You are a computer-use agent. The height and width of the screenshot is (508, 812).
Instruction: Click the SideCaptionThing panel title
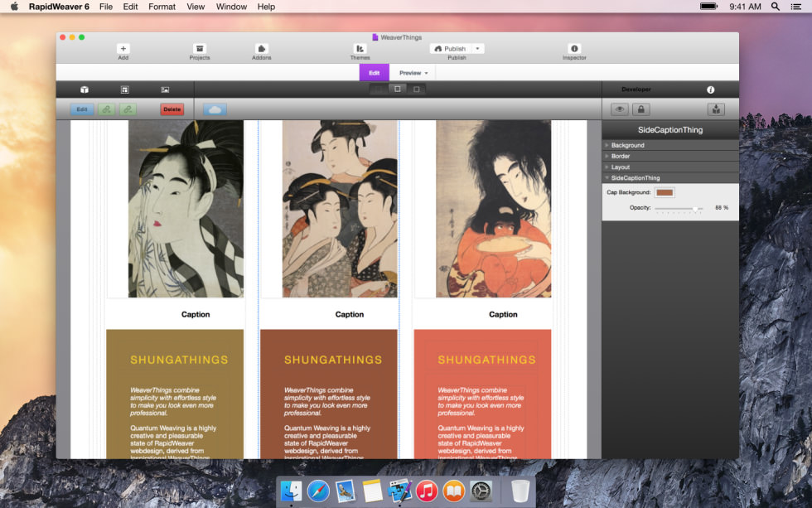pos(670,130)
